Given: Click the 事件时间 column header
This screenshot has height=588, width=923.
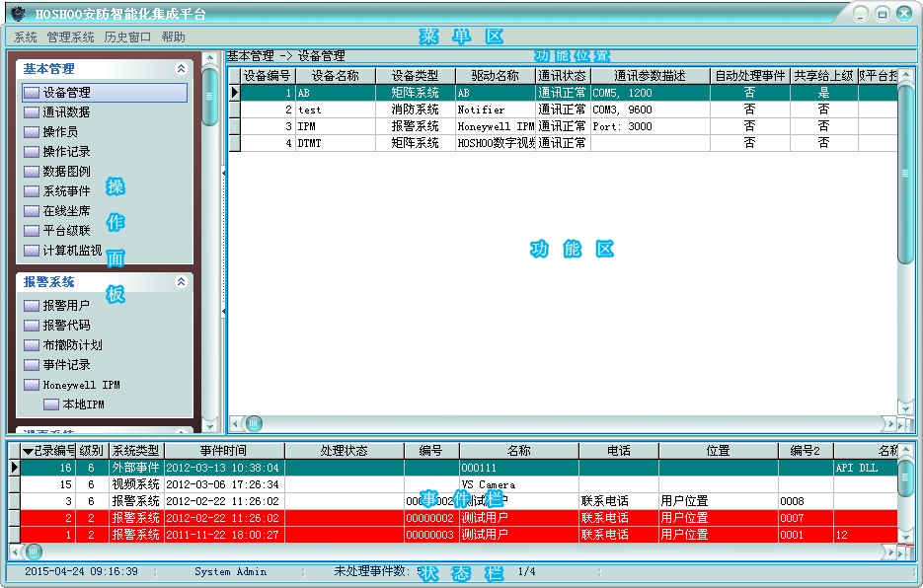Looking at the screenshot, I should click(223, 451).
